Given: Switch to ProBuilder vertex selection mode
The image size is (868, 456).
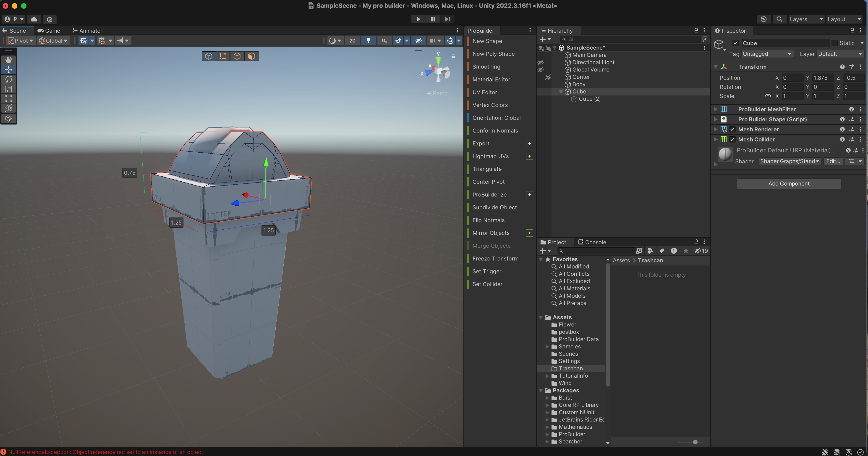Looking at the screenshot, I should pyautogui.click(x=223, y=56).
